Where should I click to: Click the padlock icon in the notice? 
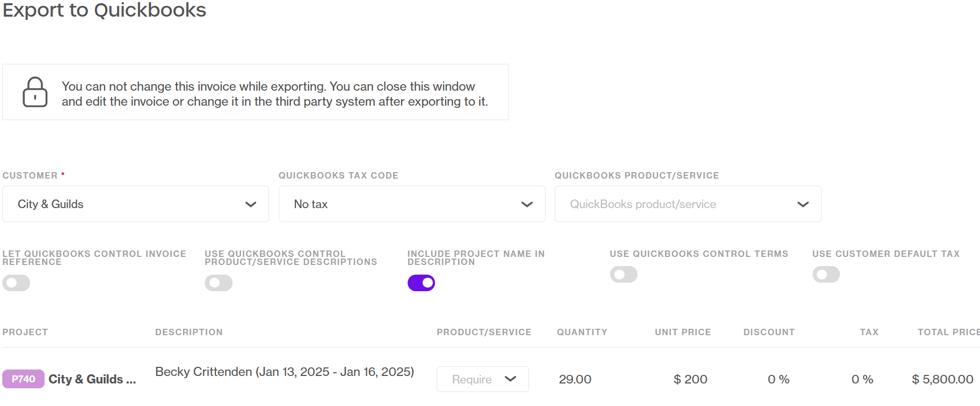click(35, 92)
